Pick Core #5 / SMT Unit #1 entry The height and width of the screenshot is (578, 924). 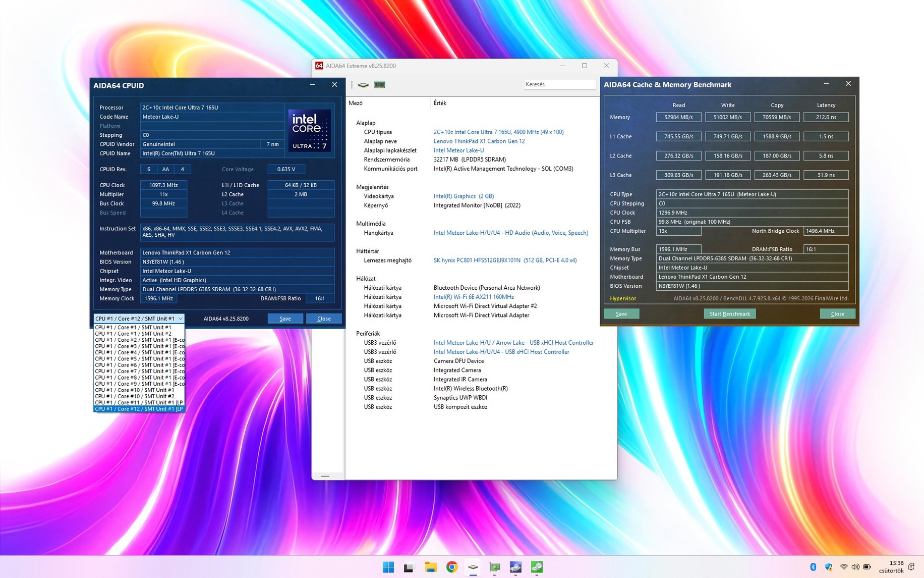coord(139,359)
